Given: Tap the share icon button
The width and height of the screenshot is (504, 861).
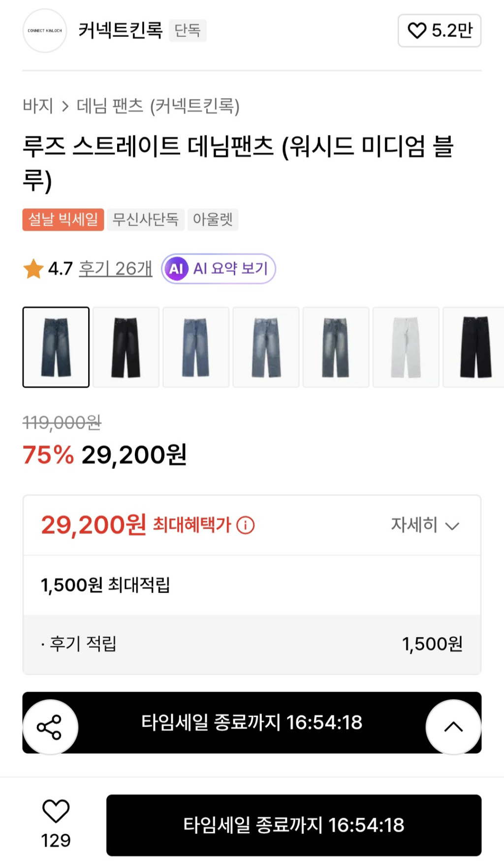Looking at the screenshot, I should pyautogui.click(x=50, y=727).
